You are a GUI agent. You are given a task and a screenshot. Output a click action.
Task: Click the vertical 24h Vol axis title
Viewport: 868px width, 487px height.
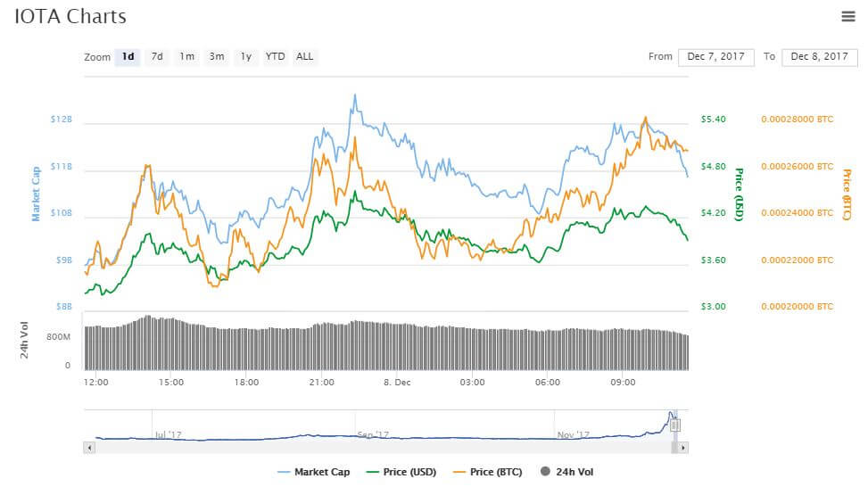[x=24, y=340]
